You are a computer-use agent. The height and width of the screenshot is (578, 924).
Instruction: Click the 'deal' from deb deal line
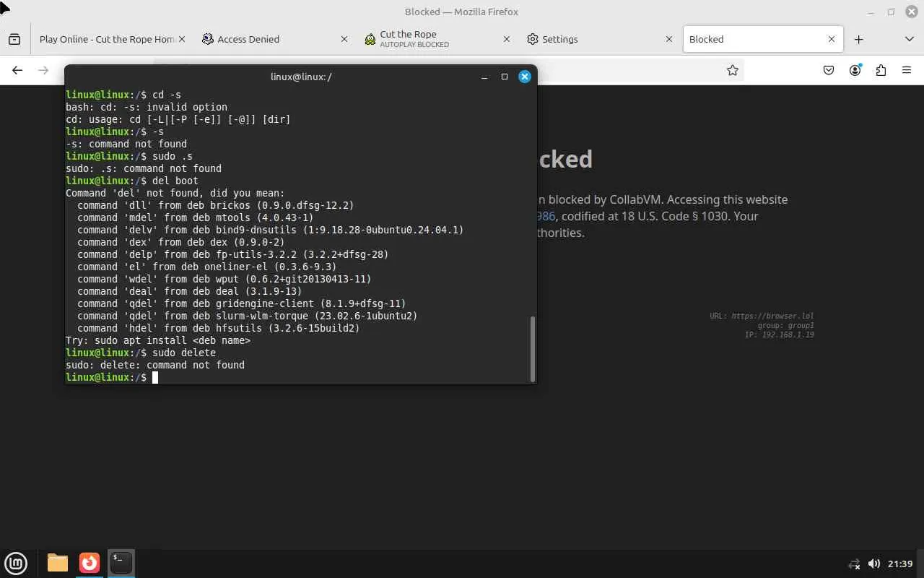coord(190,291)
